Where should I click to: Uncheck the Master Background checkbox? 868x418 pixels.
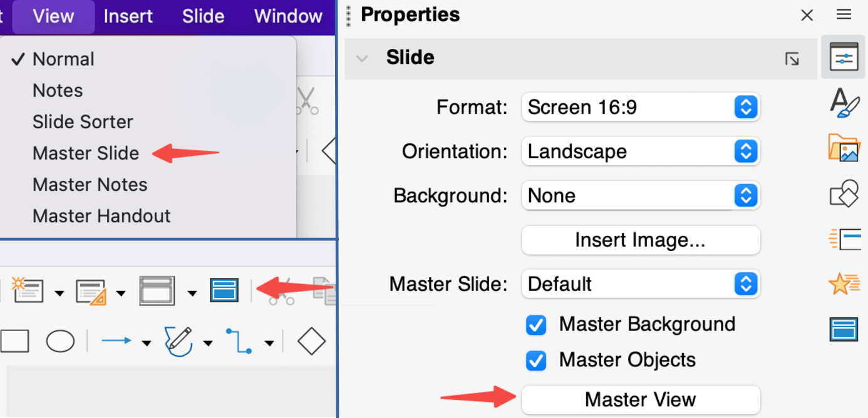click(536, 325)
